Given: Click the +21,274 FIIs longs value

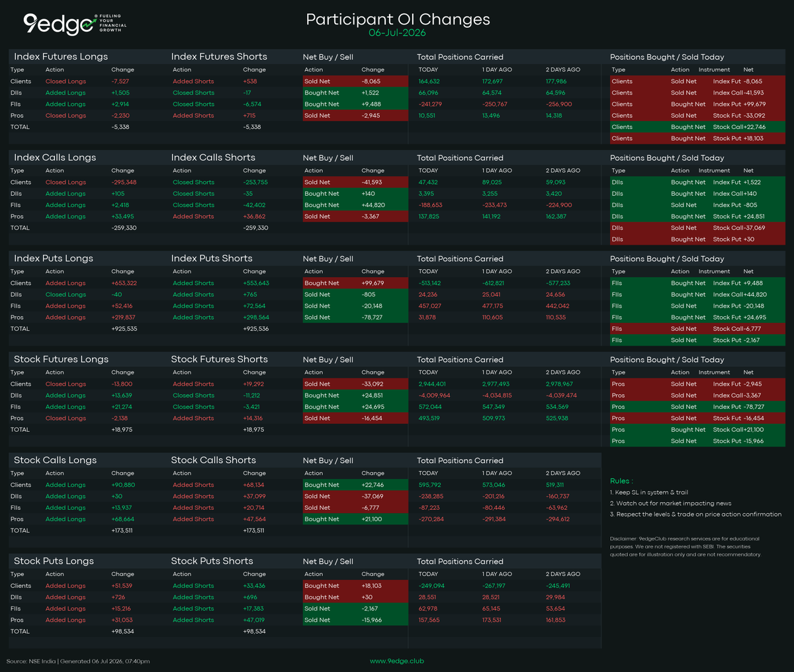Looking at the screenshot, I should (x=122, y=407).
